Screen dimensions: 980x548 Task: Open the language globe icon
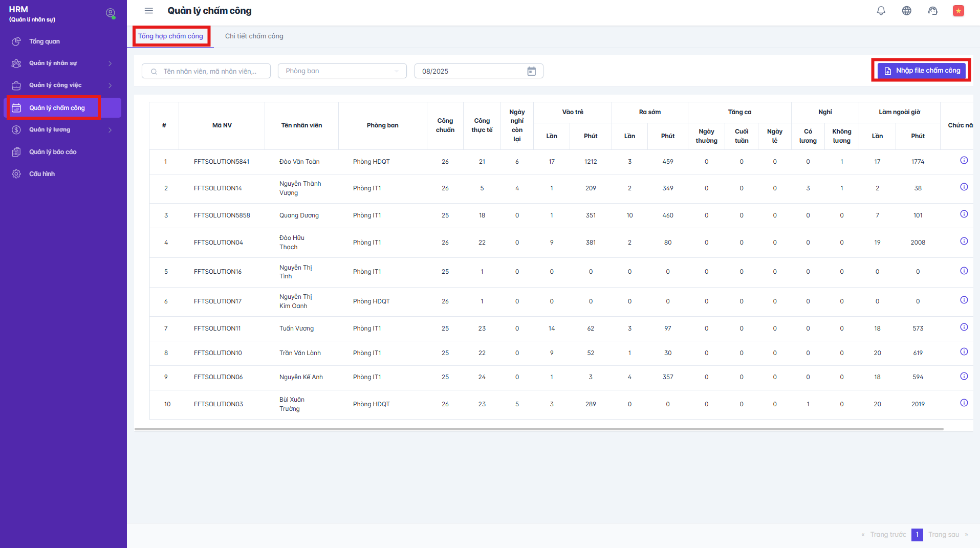906,11
